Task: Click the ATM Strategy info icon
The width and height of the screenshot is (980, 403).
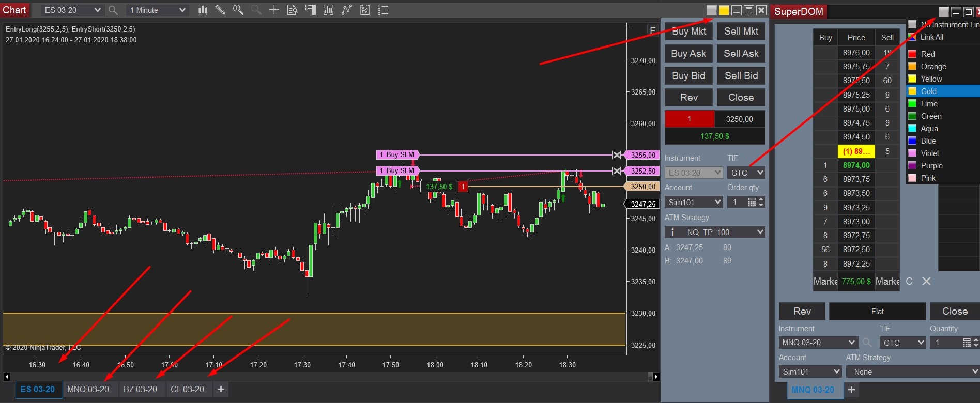Action: tap(672, 232)
